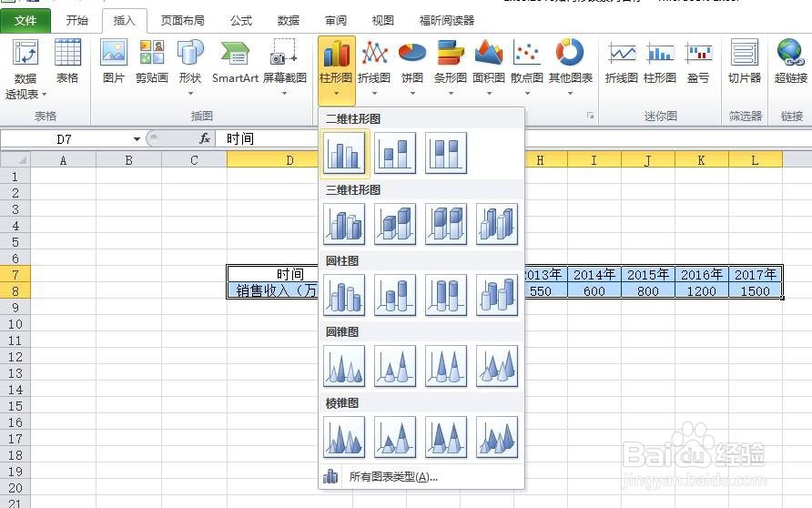Viewport: 812px width, 508px height.
Task: Select the 3-D clustered column chart
Action: [344, 224]
